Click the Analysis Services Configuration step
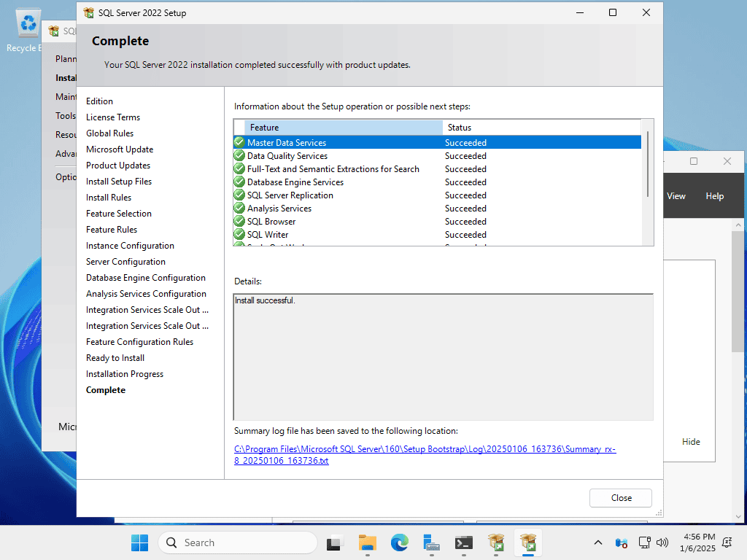Viewport: 747px width, 560px height. (x=146, y=294)
